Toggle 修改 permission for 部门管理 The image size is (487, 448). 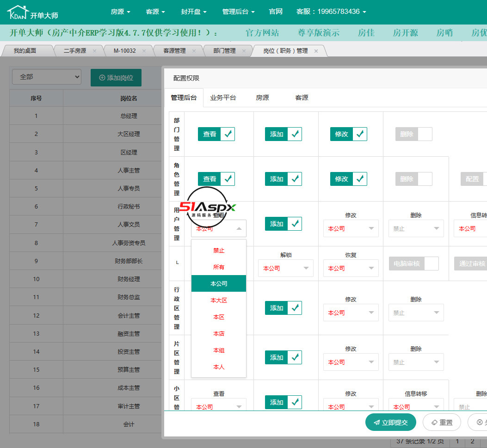click(x=348, y=134)
